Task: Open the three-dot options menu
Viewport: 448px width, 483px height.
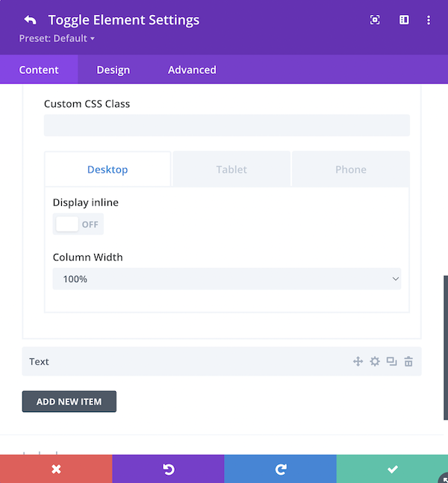Action: pyautogui.click(x=429, y=20)
